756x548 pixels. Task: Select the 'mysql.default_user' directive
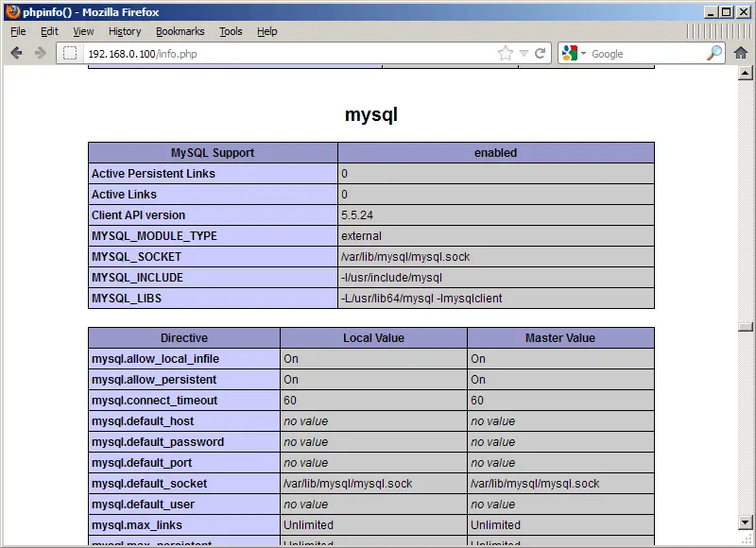pos(144,505)
